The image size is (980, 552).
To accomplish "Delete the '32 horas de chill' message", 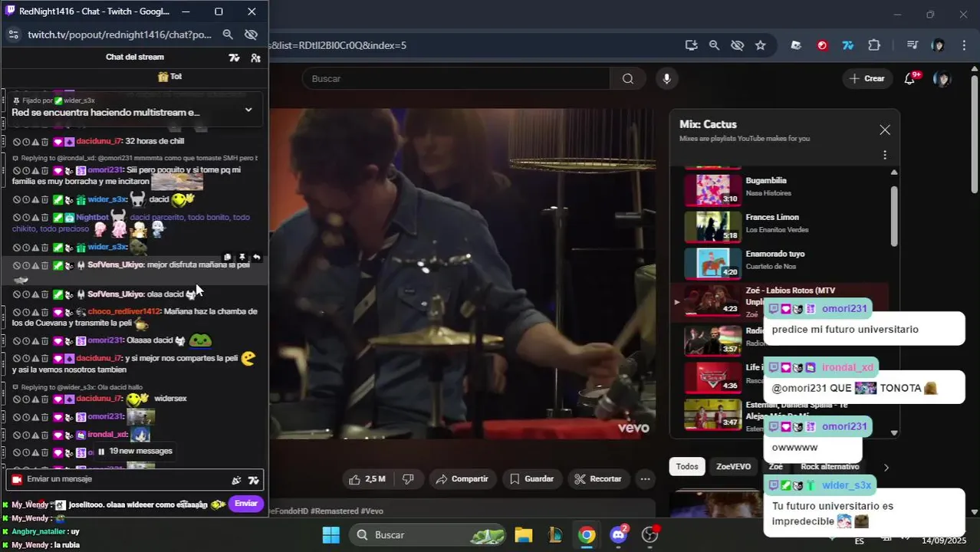I will (44, 142).
